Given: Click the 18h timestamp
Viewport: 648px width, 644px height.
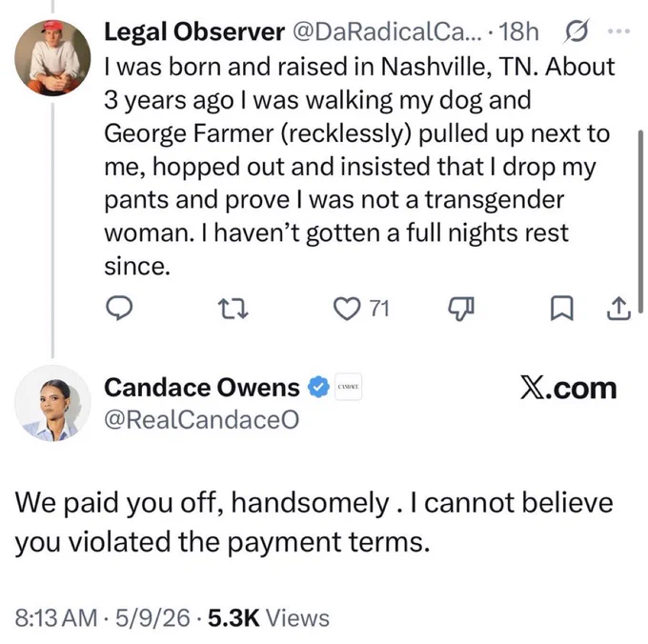Looking at the screenshot, I should pos(518,31).
